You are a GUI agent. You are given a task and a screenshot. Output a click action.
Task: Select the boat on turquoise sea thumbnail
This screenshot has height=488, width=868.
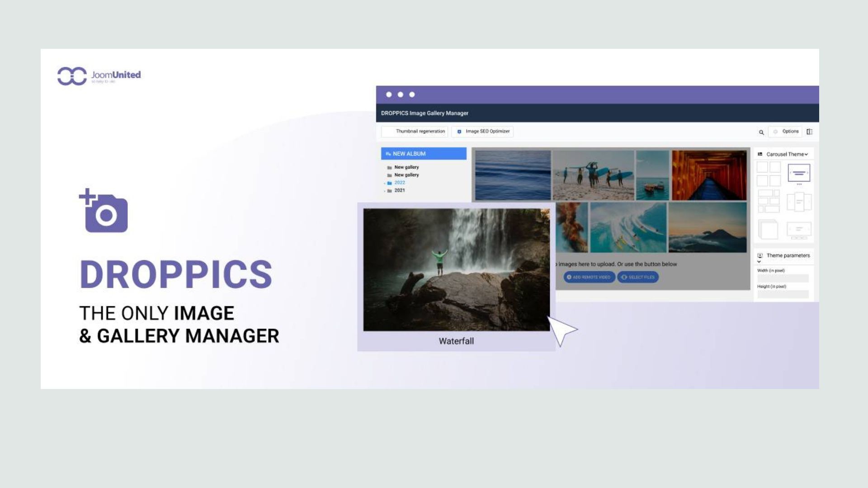coord(652,175)
